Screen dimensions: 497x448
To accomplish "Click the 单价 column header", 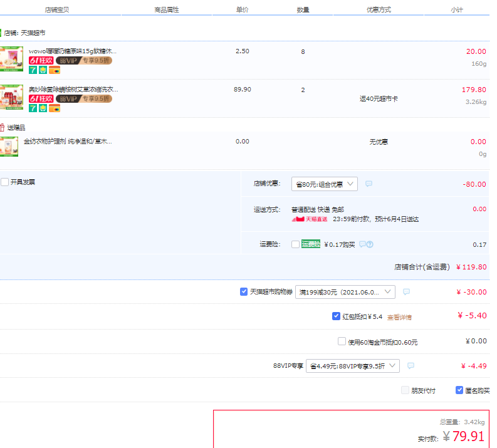I will (242, 10).
